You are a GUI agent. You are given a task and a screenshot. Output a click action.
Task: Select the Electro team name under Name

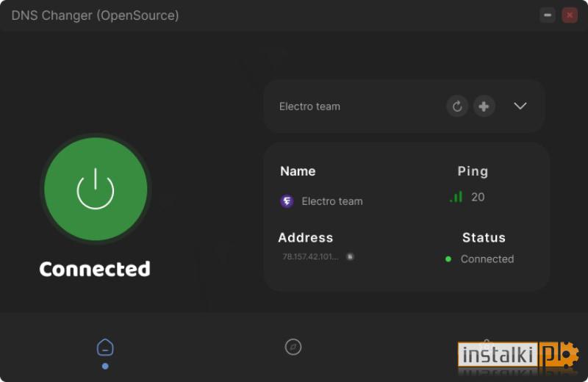[x=332, y=201]
